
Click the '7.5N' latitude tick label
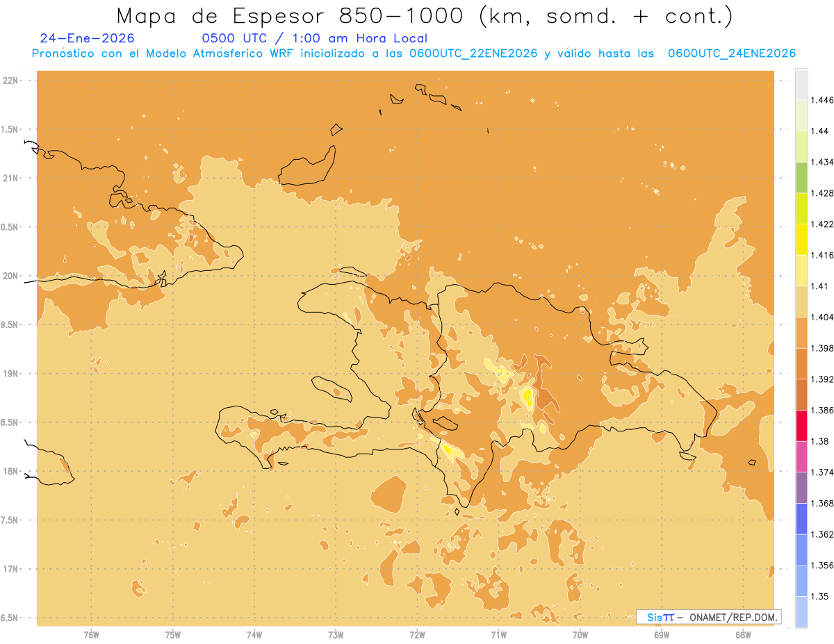pyautogui.click(x=10, y=520)
